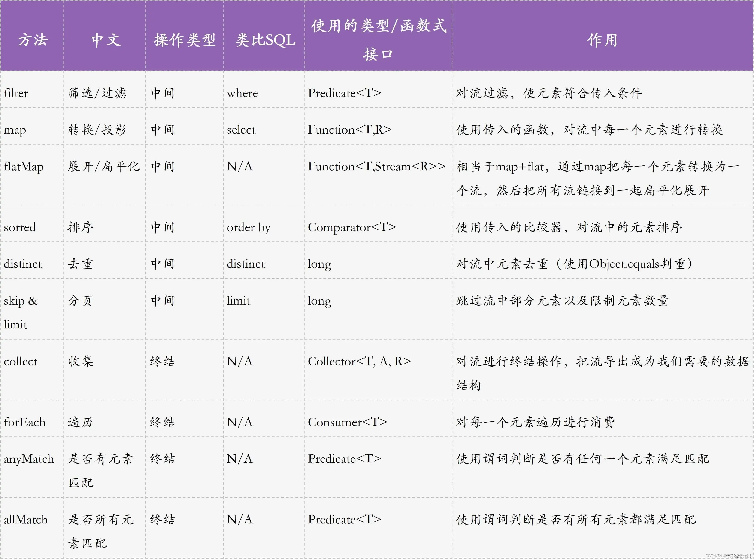Click the 操作类型 column header

coord(185,40)
